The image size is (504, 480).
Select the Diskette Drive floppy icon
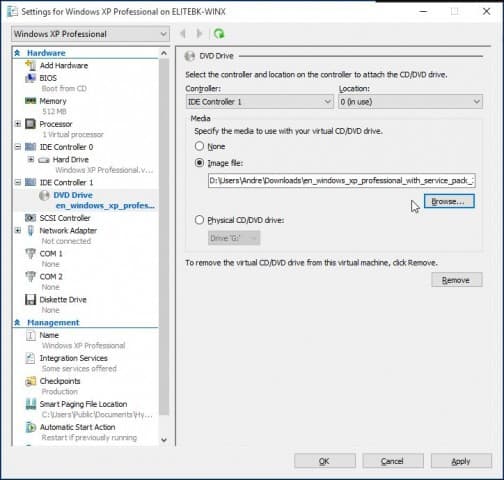[x=30, y=299]
